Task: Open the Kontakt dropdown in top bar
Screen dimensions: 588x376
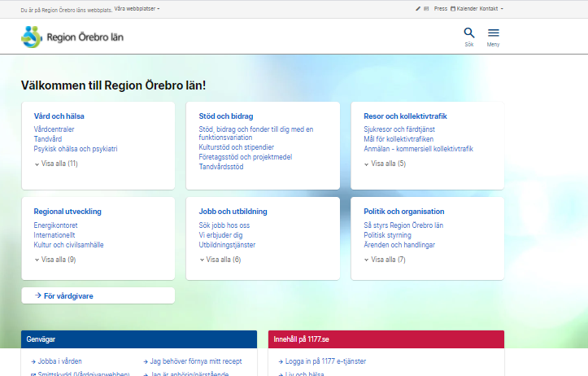Action: coord(490,8)
